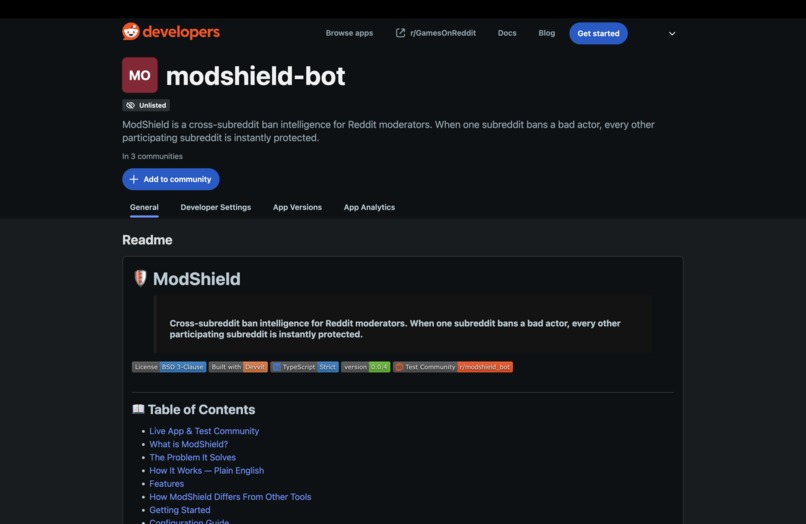The image size is (806, 524).
Task: Click the Test Community r/modshield_bot badge
Action: coord(453,367)
